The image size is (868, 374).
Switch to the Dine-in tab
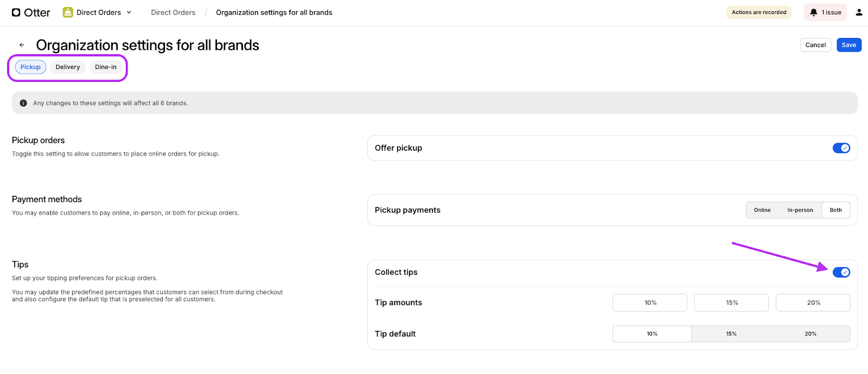coord(106,67)
